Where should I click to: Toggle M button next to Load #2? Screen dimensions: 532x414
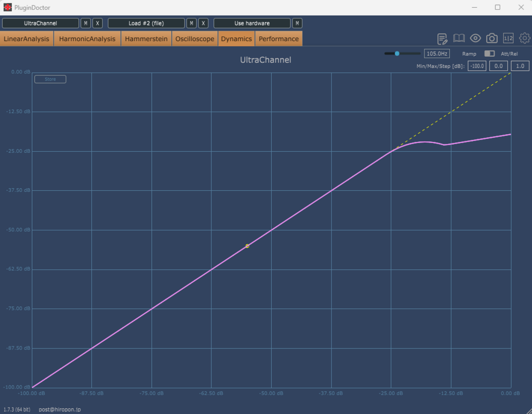click(191, 23)
